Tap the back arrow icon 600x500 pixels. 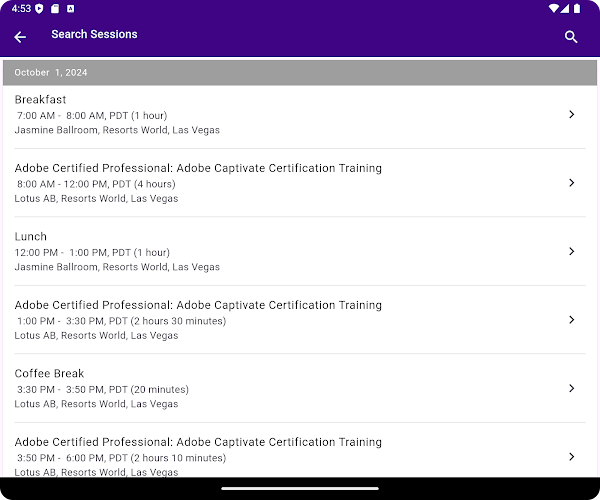pyautogui.click(x=20, y=37)
